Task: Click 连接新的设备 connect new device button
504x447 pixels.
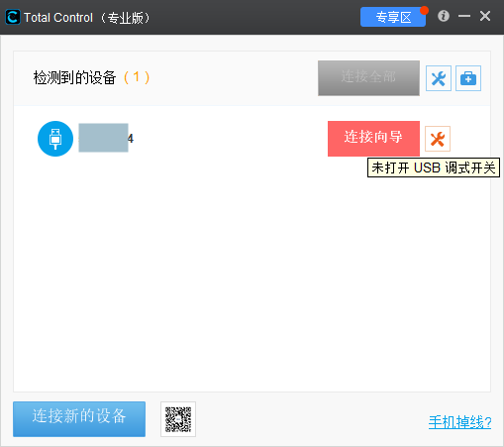Action: coord(79,419)
